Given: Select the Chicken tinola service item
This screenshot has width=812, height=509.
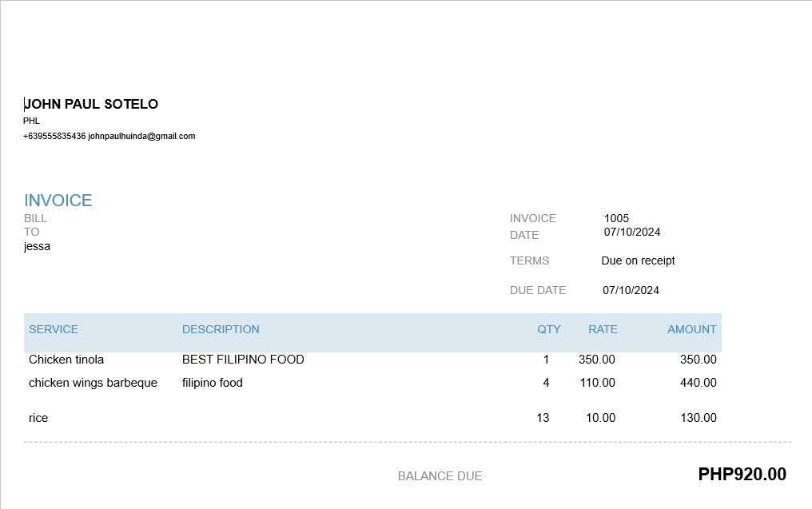Looking at the screenshot, I should click(x=66, y=360).
